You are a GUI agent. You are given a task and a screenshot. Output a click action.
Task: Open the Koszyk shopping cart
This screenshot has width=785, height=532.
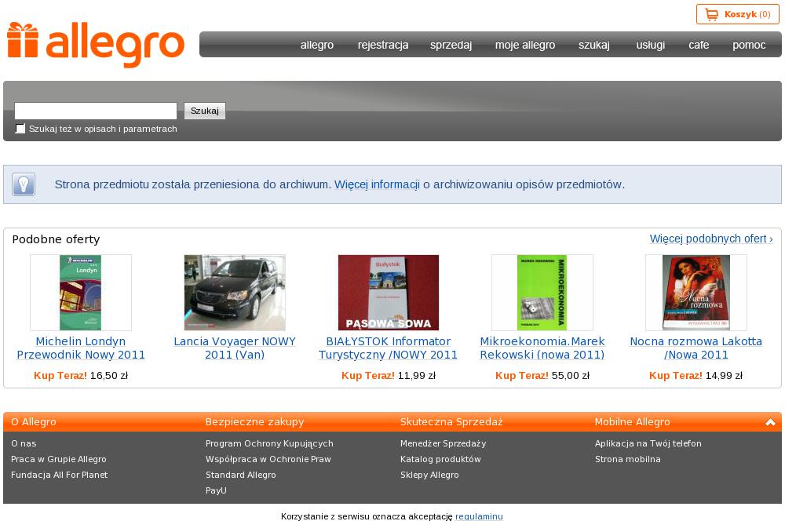click(x=737, y=14)
